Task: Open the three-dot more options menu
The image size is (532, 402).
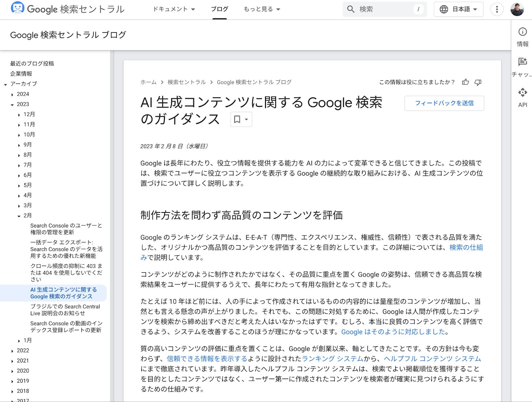Action: tap(497, 9)
